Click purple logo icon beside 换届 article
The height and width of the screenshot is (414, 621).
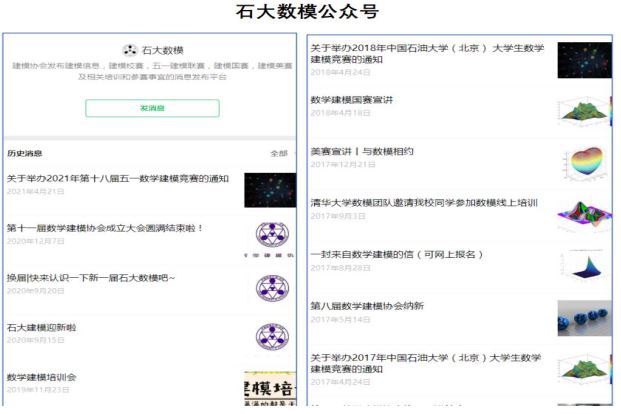269,289
